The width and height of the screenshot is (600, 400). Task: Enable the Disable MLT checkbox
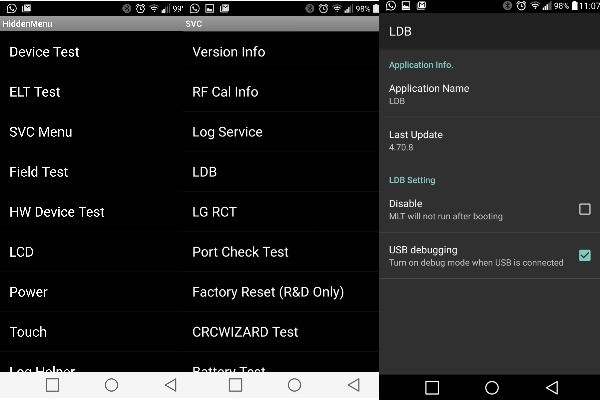tap(584, 209)
